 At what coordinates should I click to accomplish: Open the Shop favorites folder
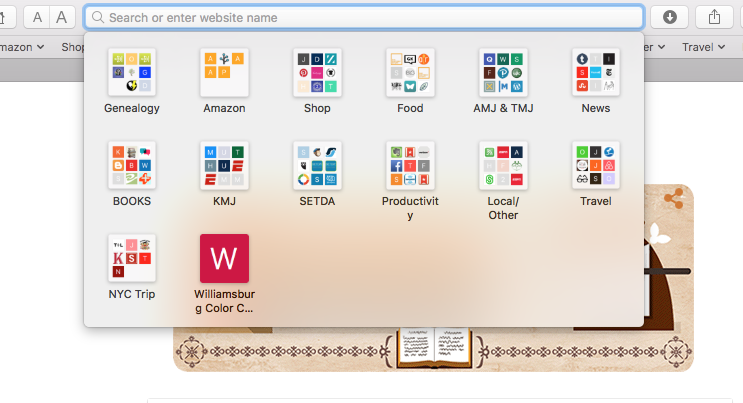[x=317, y=73]
